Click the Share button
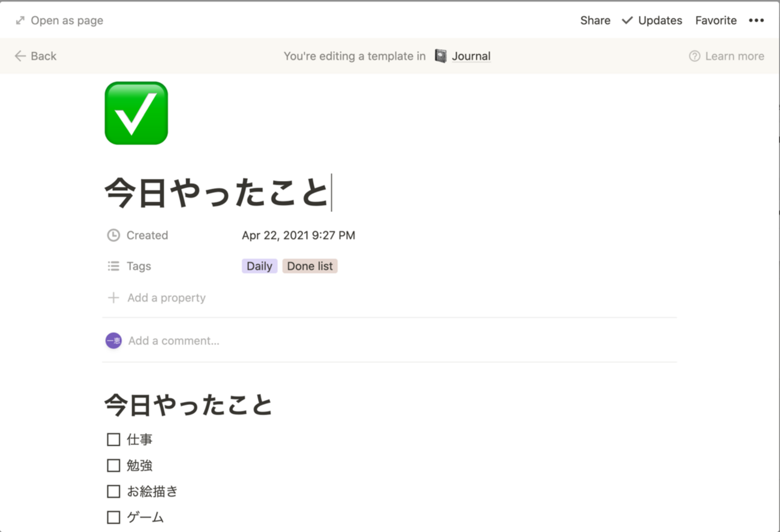 tap(595, 20)
